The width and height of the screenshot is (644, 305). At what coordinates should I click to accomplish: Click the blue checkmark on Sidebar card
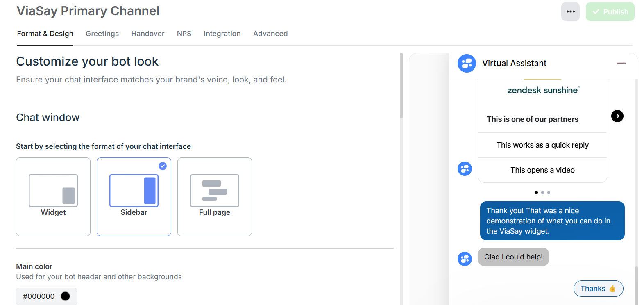(x=163, y=166)
